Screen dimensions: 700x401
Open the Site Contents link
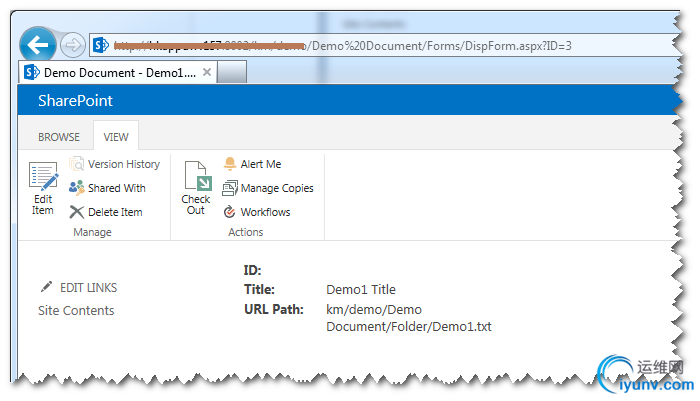pyautogui.click(x=76, y=310)
